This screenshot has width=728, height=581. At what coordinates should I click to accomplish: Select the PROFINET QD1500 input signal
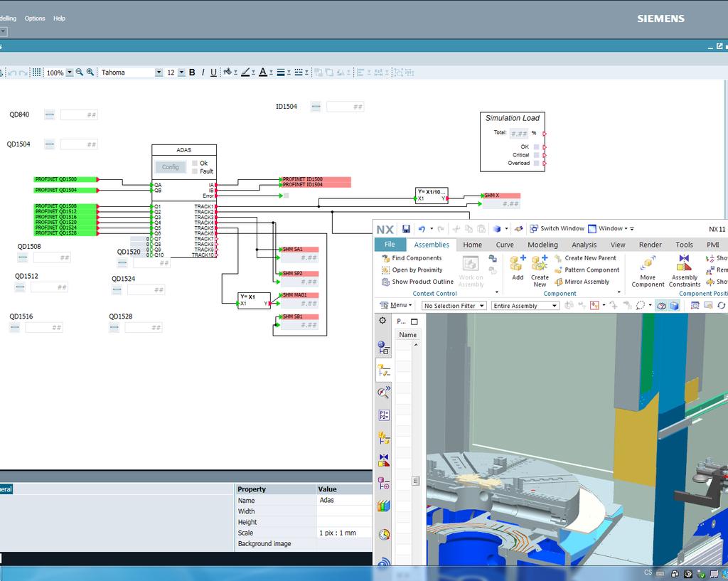click(x=65, y=179)
